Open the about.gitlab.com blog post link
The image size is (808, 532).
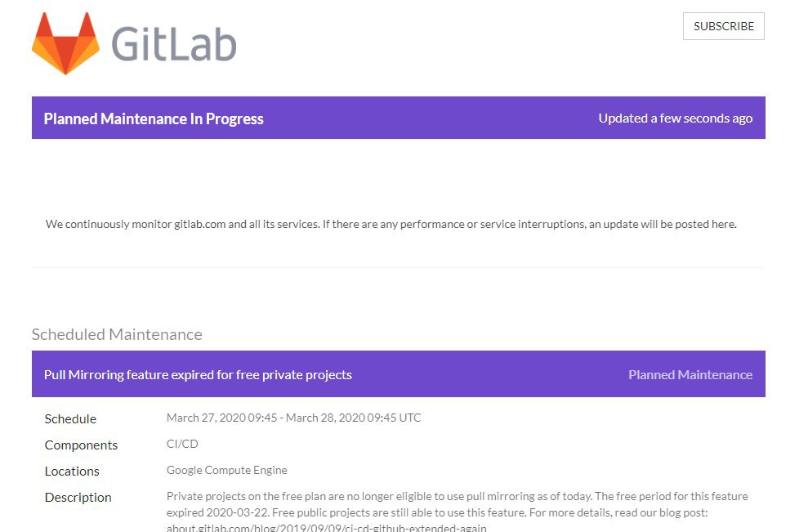[327, 528]
